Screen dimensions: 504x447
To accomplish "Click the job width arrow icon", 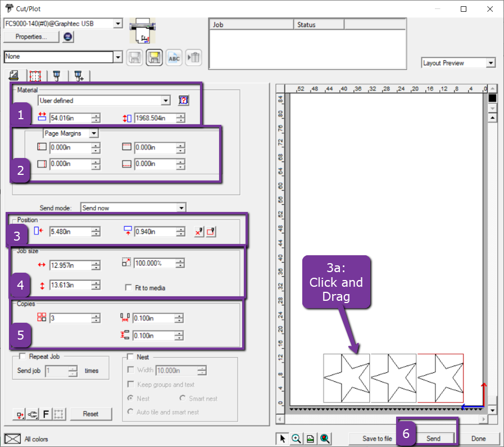I will [42, 265].
